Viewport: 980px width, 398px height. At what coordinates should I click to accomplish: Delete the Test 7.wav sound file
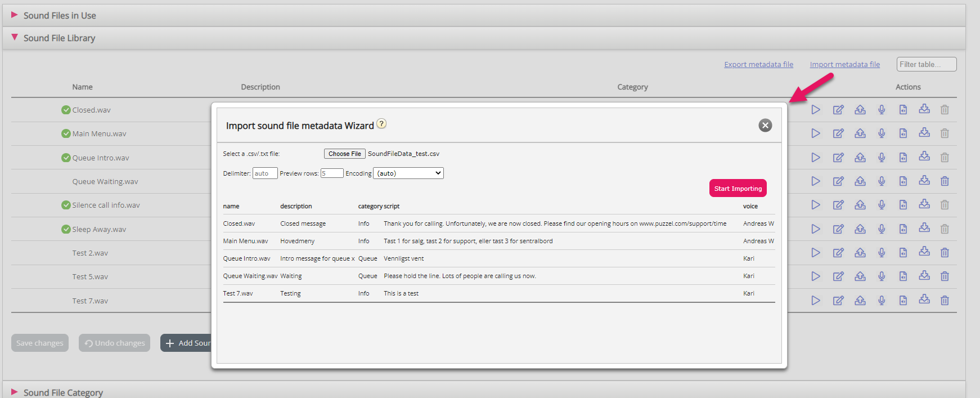945,301
